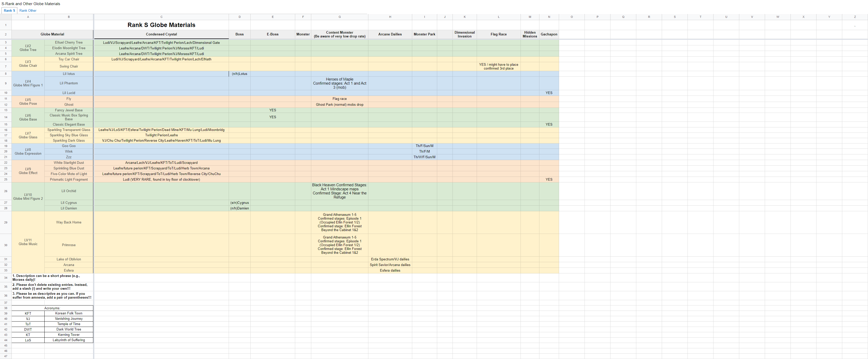Switch to the Rank Other sheet tab
The width and height of the screenshot is (868, 359).
pos(27,10)
